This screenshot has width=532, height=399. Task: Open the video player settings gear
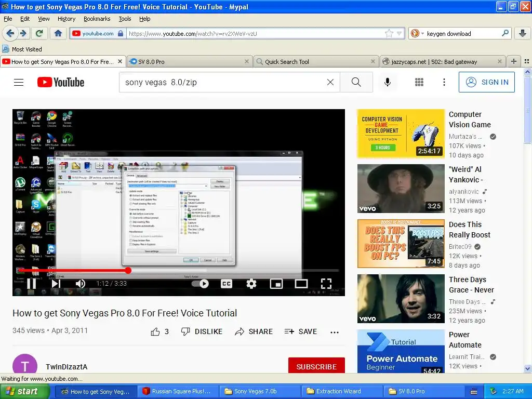[x=251, y=283]
